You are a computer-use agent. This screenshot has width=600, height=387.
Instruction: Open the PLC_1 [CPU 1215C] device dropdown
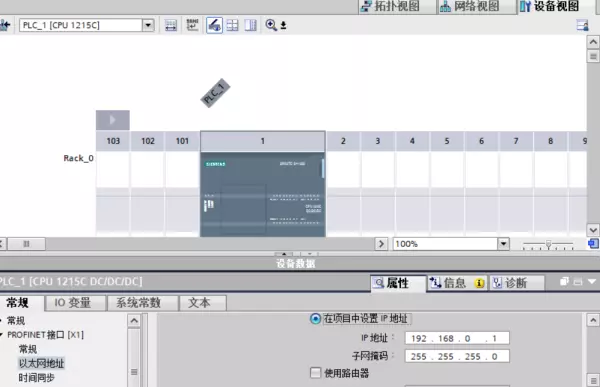(x=148, y=25)
